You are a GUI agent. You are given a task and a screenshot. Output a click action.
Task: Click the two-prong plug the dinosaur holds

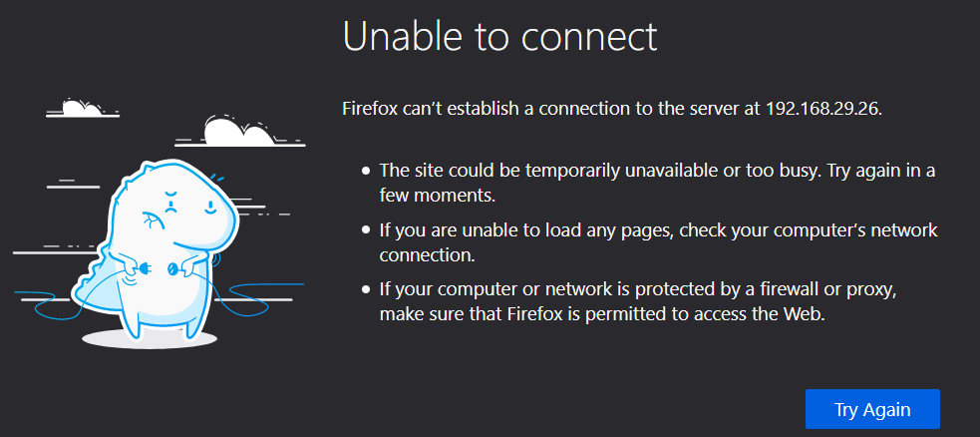click(147, 269)
